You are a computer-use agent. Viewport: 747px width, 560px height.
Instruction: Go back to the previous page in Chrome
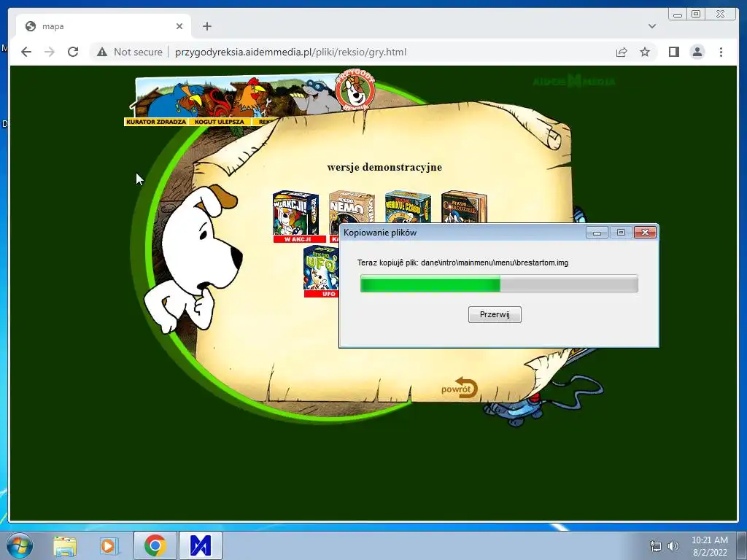tap(26, 52)
